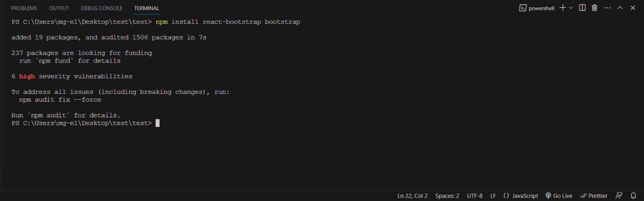Click the feedback icon in status bar
The width and height of the screenshot is (644, 201).
(x=619, y=195)
